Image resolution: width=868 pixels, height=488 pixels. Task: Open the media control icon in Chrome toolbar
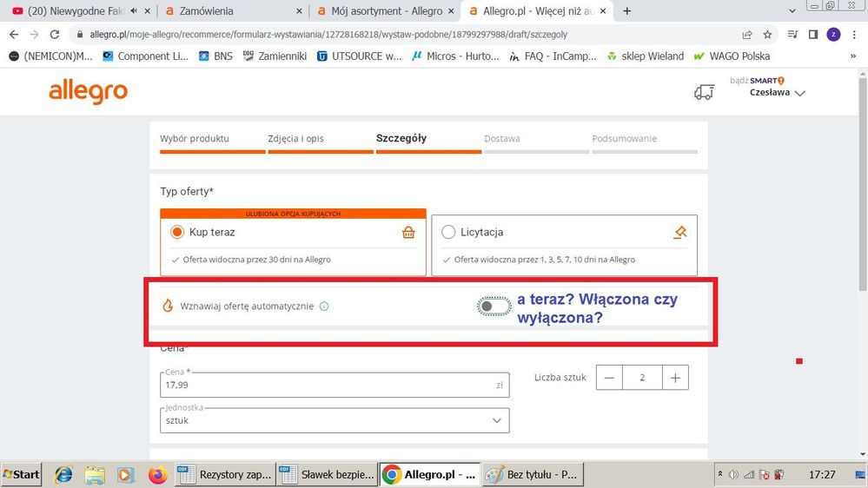click(x=792, y=35)
